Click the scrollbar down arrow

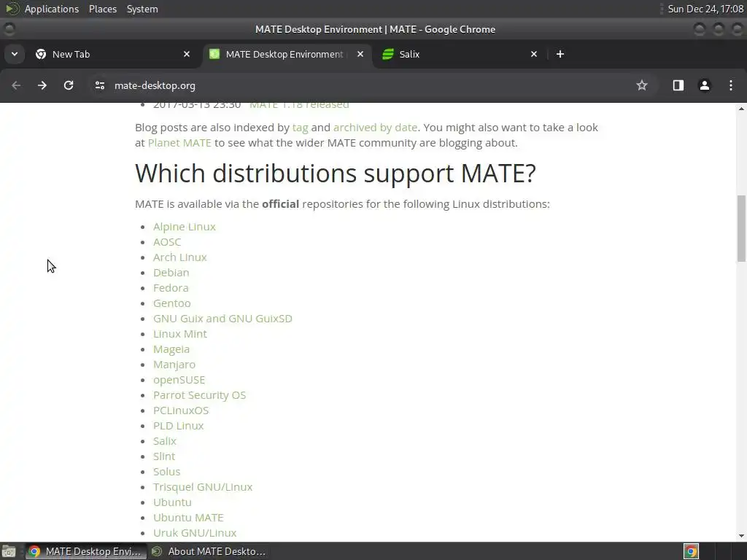(741, 536)
